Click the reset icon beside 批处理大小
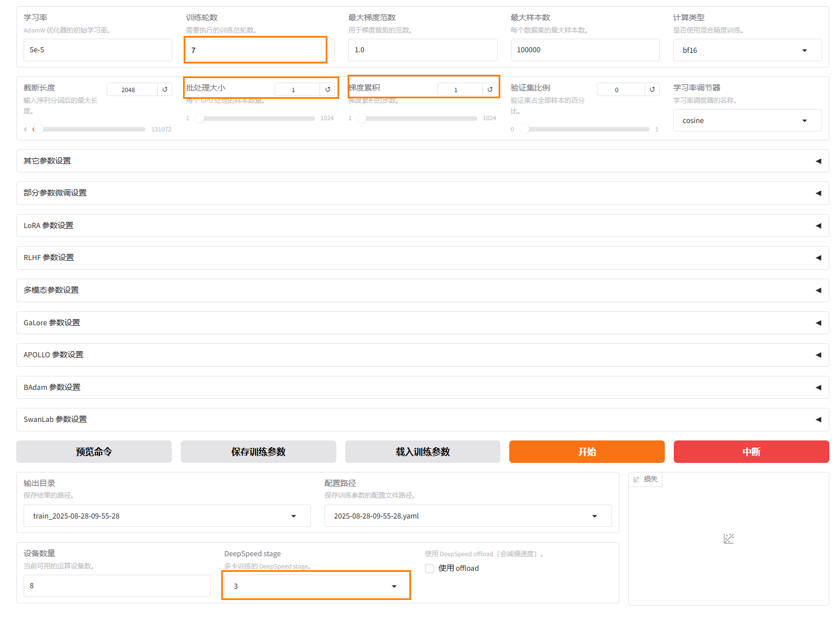 [327, 89]
